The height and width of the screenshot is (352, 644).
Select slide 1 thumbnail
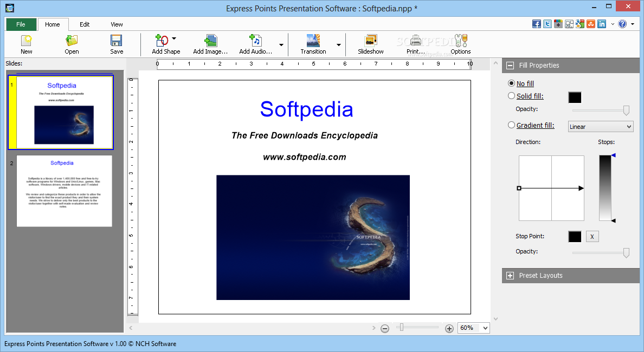point(60,112)
